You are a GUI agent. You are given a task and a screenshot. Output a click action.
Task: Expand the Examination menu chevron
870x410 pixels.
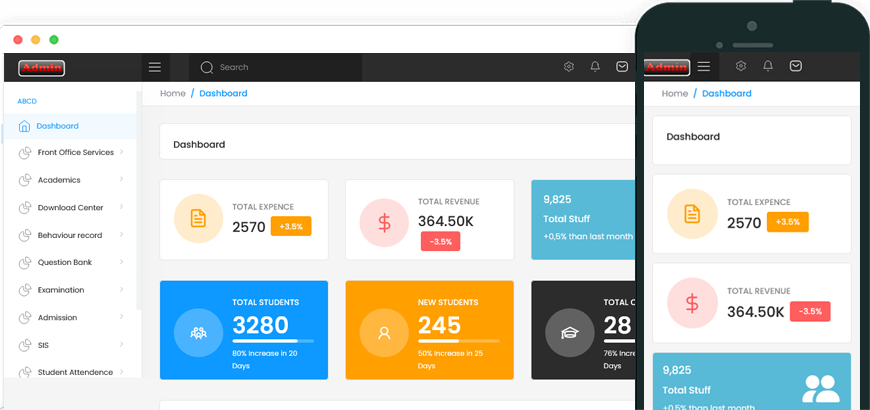coord(121,290)
